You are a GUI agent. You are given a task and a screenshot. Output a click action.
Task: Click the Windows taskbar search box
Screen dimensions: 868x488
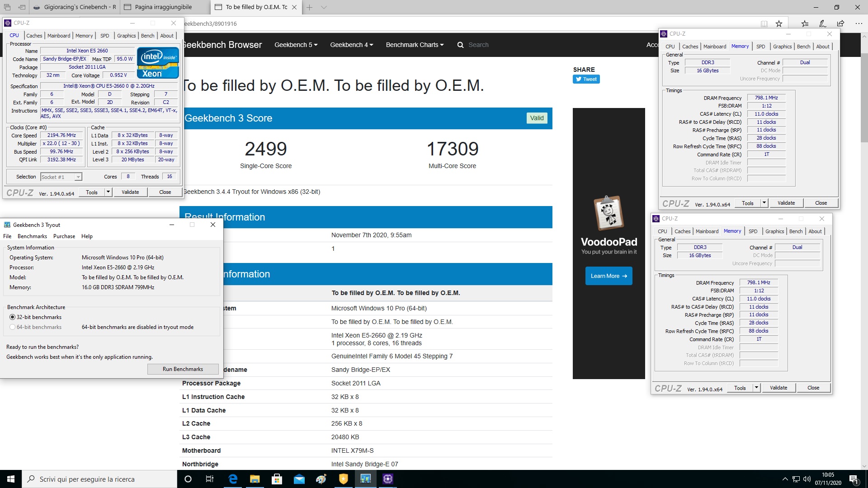point(99,479)
